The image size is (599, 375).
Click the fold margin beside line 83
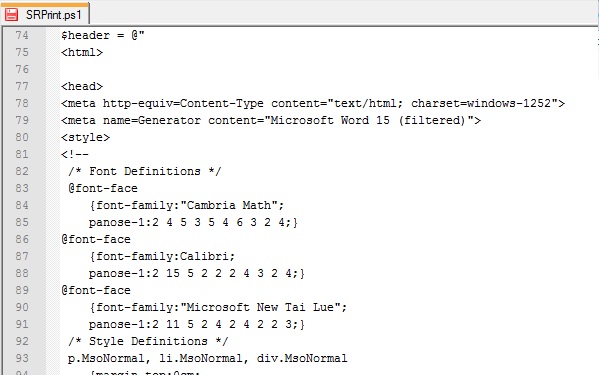53,188
